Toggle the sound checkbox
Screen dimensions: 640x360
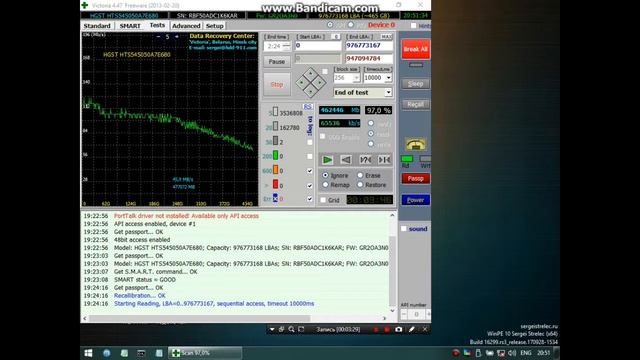(404, 229)
